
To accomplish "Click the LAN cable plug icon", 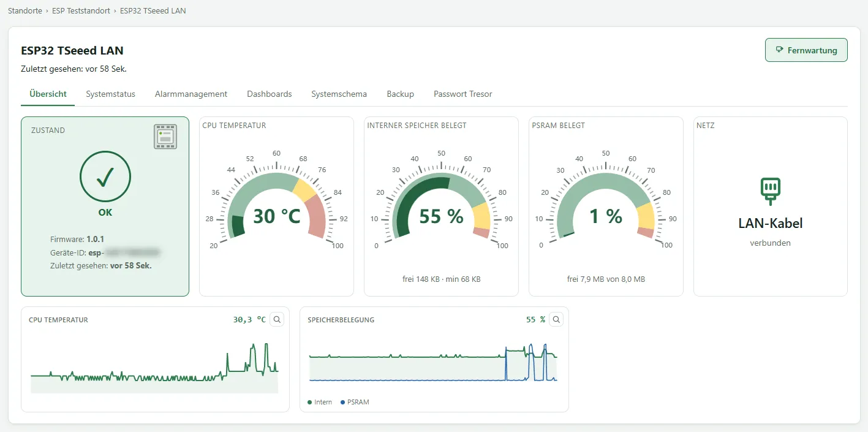I will click(771, 191).
